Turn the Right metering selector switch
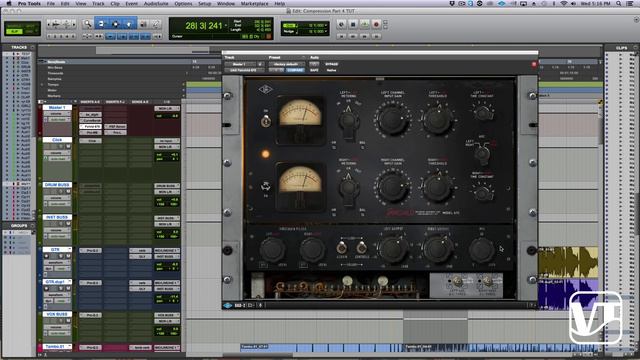 pyautogui.click(x=348, y=187)
